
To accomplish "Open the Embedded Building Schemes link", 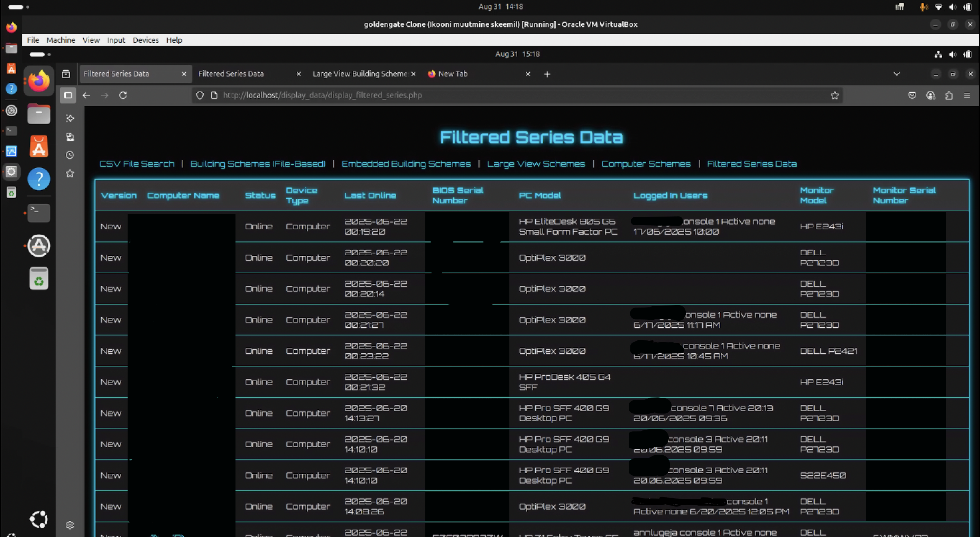I will pos(406,164).
